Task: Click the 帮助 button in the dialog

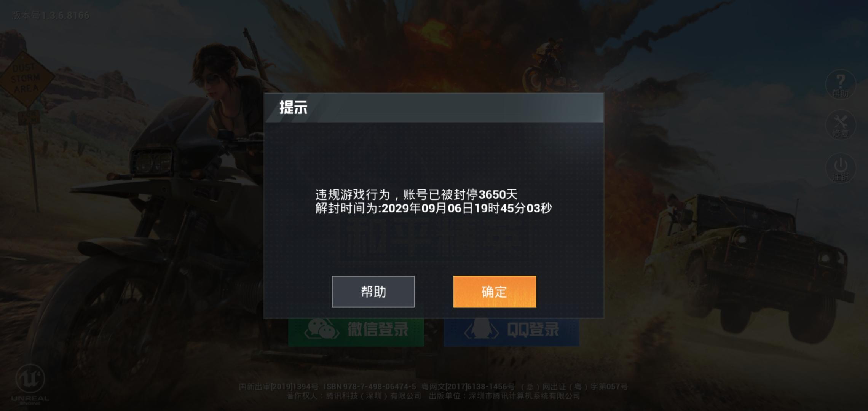Action: [x=373, y=292]
